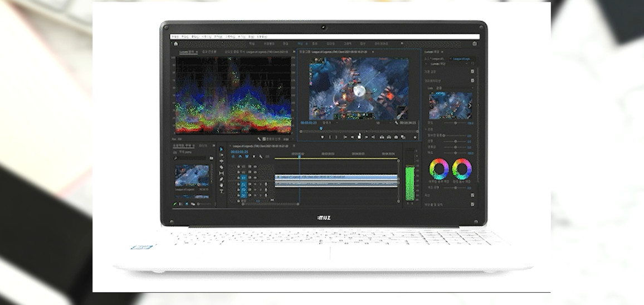
Task: Add a marker in the Program Monitor
Action: [x=323, y=137]
